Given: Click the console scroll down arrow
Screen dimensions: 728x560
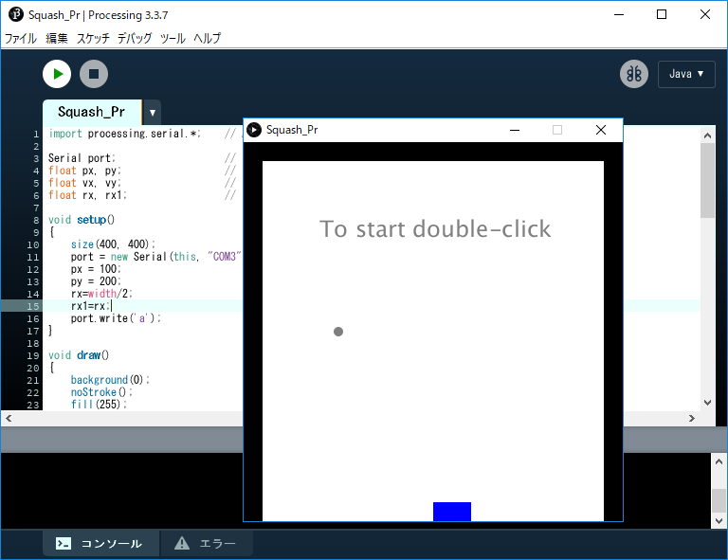Looking at the screenshot, I should click(x=719, y=521).
